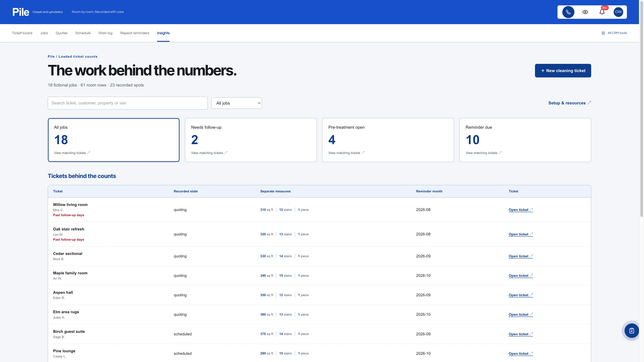The width and height of the screenshot is (644, 362).
Task: Select the Insights tab
Action: [163, 33]
